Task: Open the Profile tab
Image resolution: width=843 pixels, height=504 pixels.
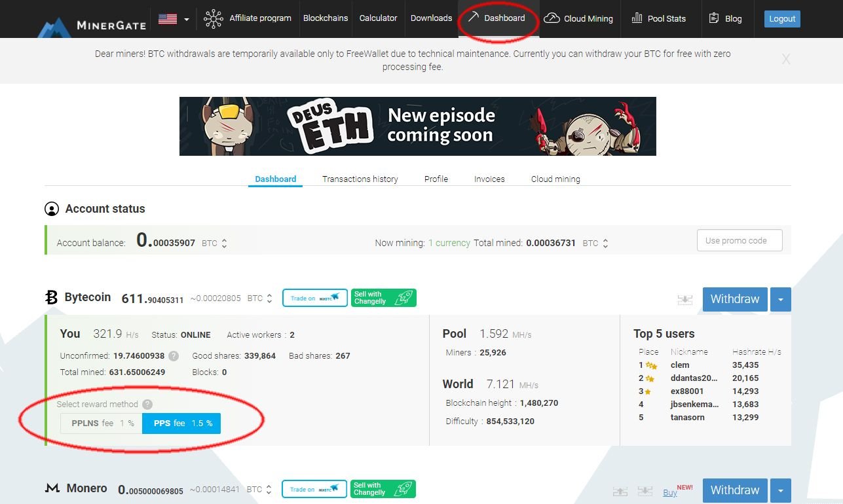Action: coord(436,179)
